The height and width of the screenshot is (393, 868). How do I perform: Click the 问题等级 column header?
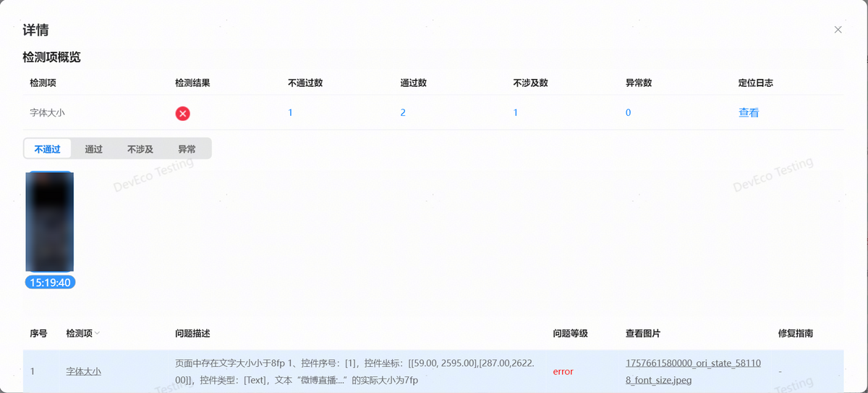click(x=570, y=334)
